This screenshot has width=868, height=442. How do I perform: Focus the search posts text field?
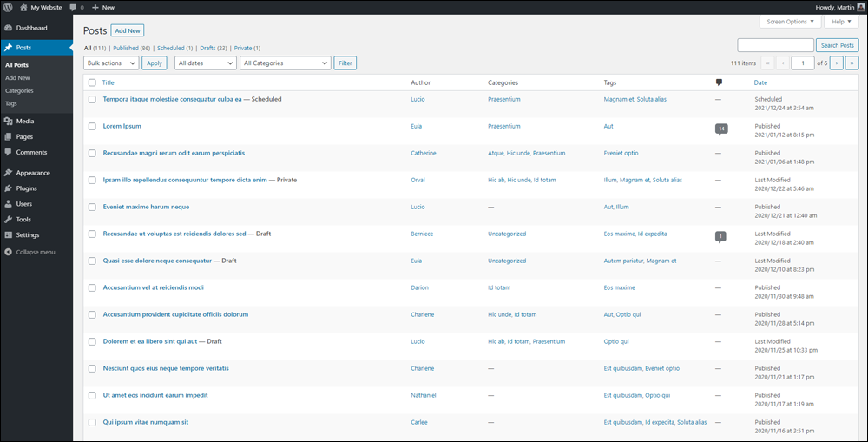775,45
